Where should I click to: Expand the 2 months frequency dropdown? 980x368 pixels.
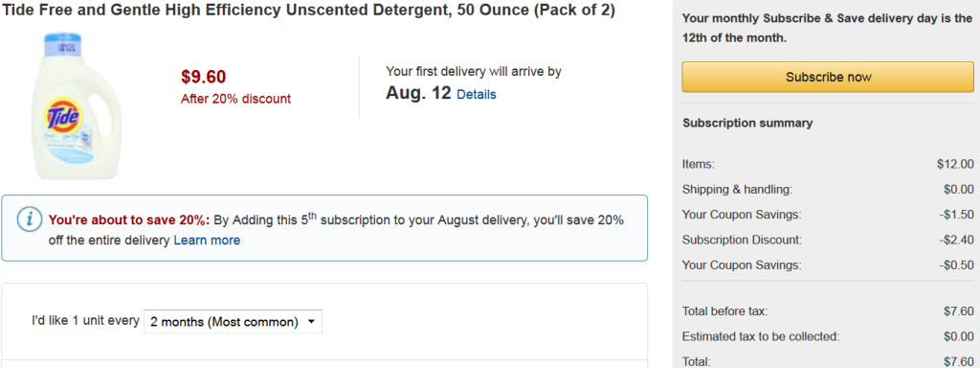coord(234,322)
